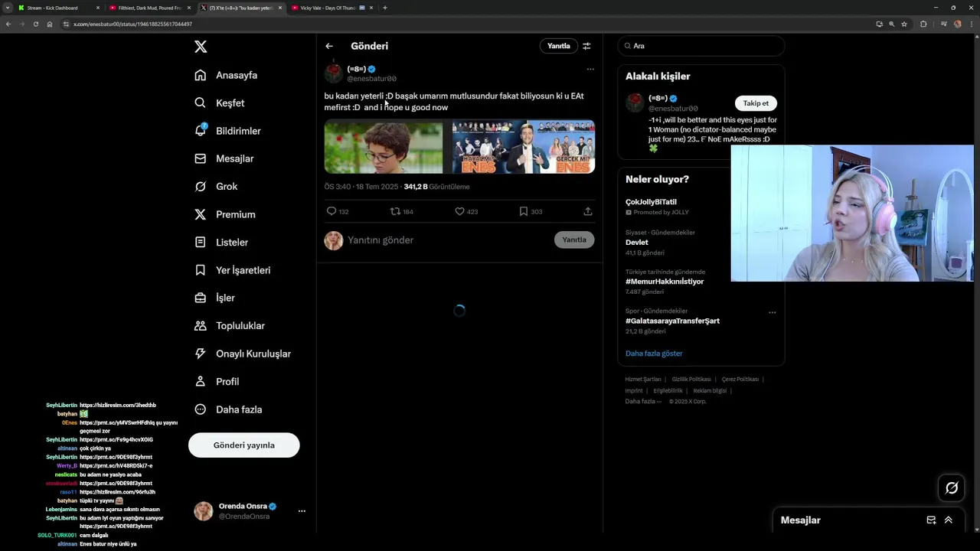This screenshot has height=551, width=980.
Task: Open ÇokJollyBiTatil promoted trend
Action: (x=651, y=202)
